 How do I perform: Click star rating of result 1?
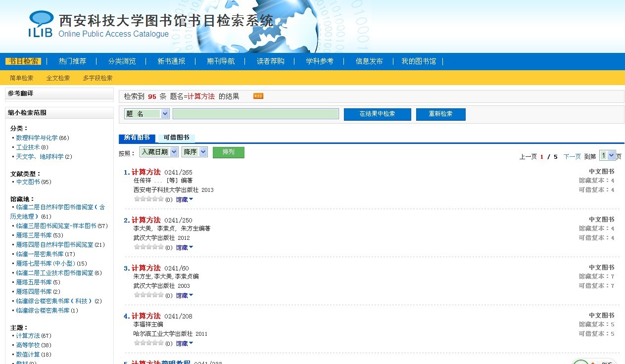point(149,199)
